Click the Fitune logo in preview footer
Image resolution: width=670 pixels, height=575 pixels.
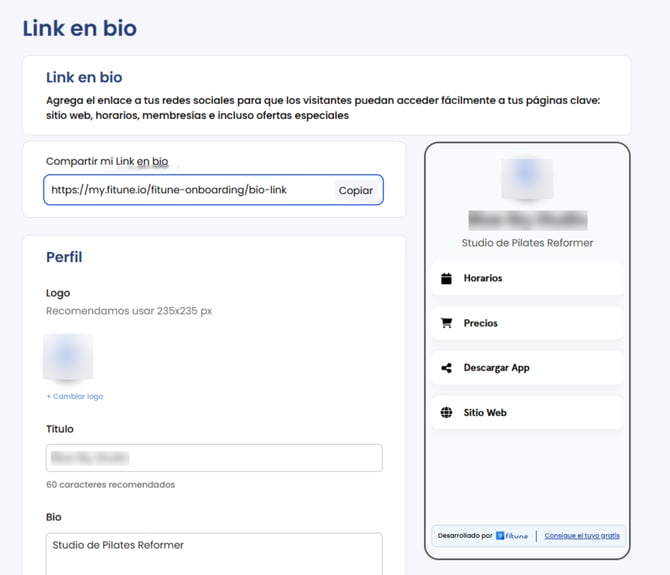(x=512, y=536)
